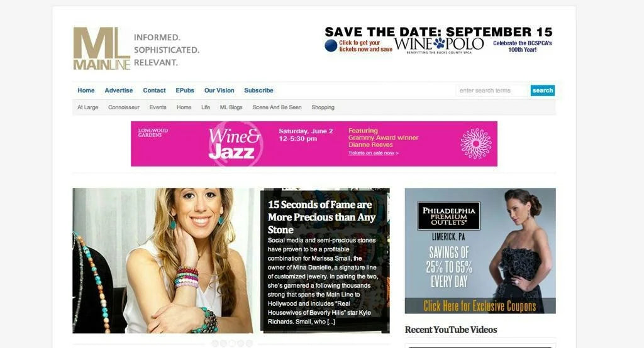The height and width of the screenshot is (348, 644).
Task: Go to Our Vision page
Action: click(219, 90)
